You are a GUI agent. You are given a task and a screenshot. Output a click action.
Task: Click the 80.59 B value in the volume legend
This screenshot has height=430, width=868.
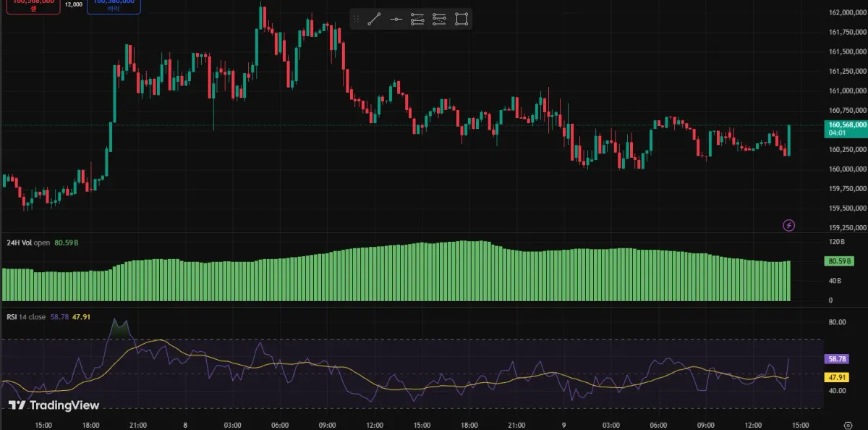point(67,243)
